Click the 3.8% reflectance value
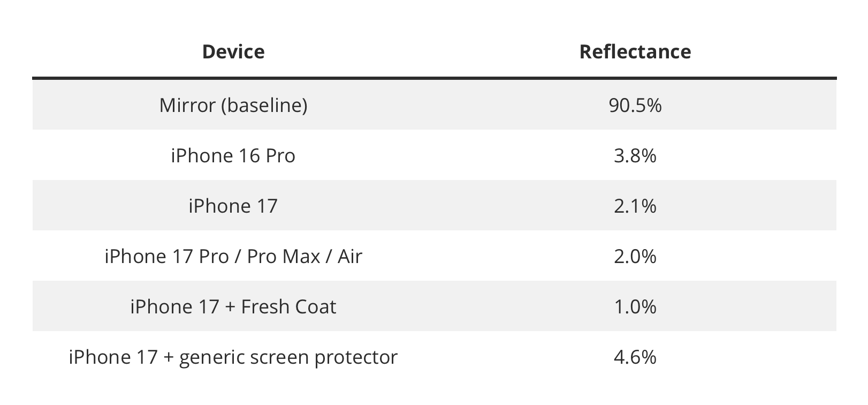The height and width of the screenshot is (405, 868). pos(635,156)
